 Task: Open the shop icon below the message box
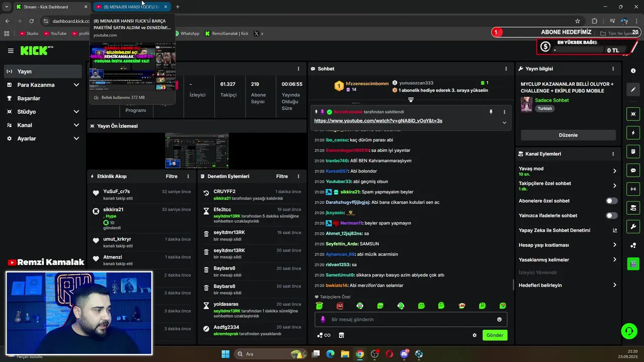pyautogui.click(x=341, y=335)
